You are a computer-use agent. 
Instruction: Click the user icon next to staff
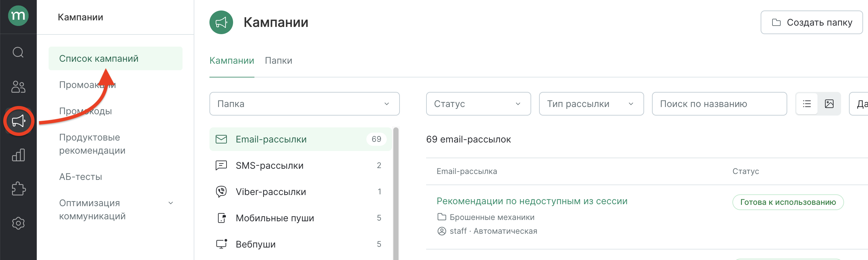click(442, 231)
